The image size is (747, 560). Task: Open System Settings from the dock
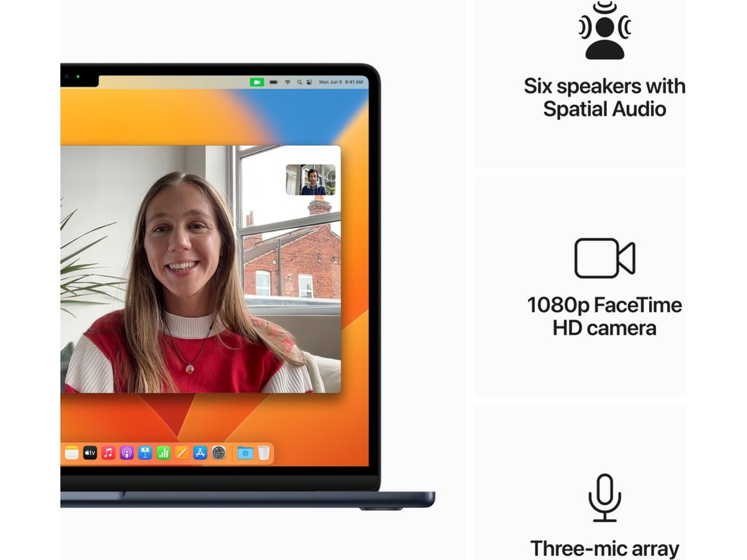click(x=218, y=453)
